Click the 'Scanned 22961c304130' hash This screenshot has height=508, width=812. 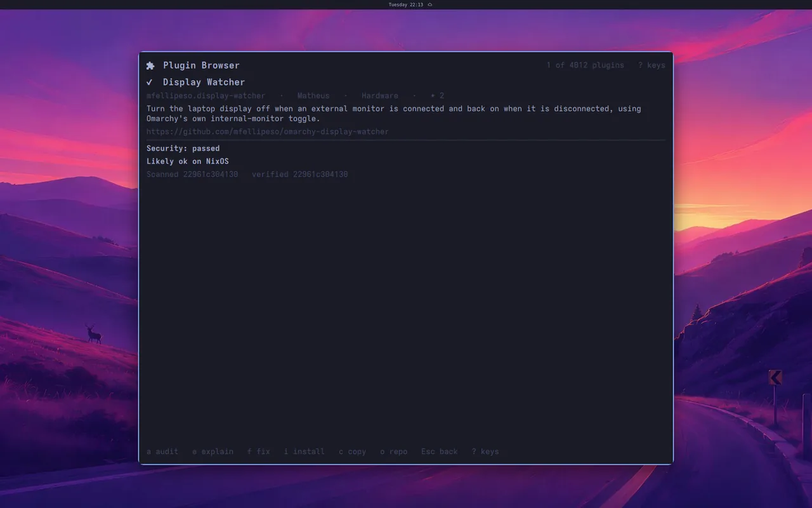pos(192,174)
